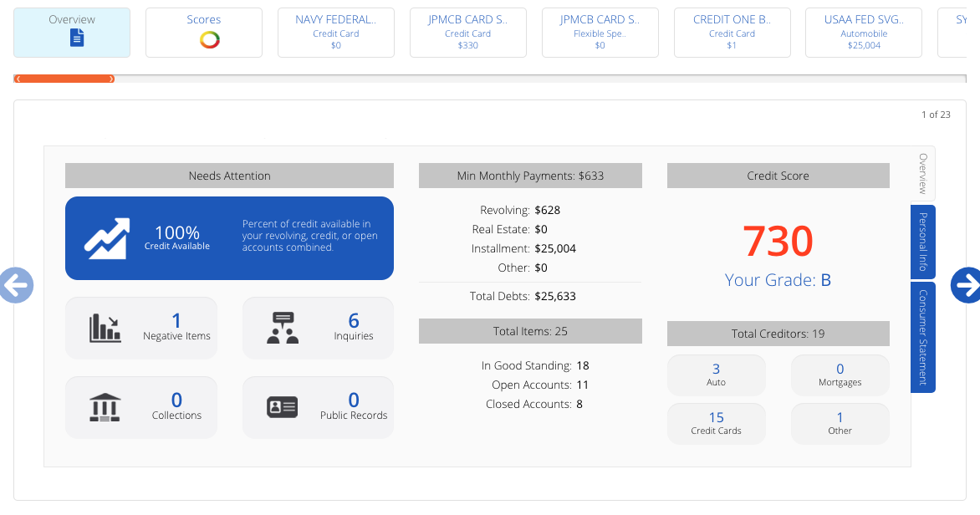Click the Public Records ID card icon
Screen dimensions: 980x515
point(282,407)
